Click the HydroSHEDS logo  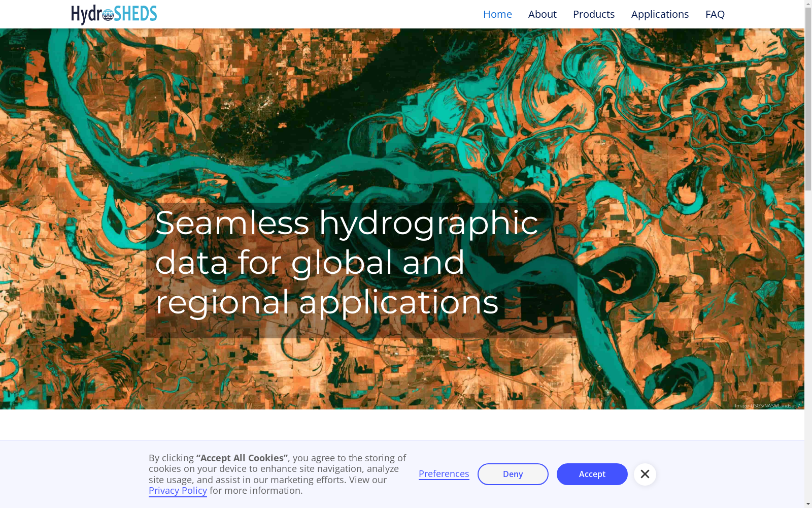tap(114, 14)
